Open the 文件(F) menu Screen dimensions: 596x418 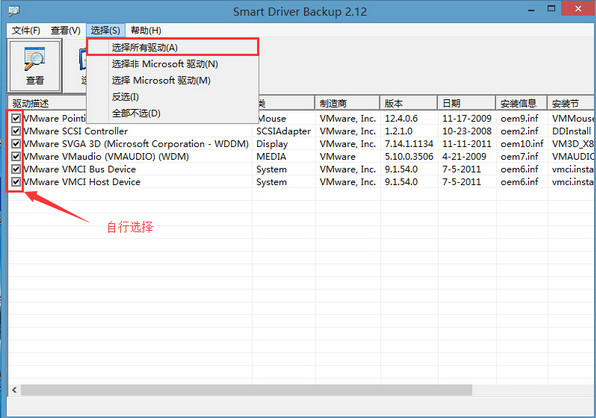[x=26, y=30]
